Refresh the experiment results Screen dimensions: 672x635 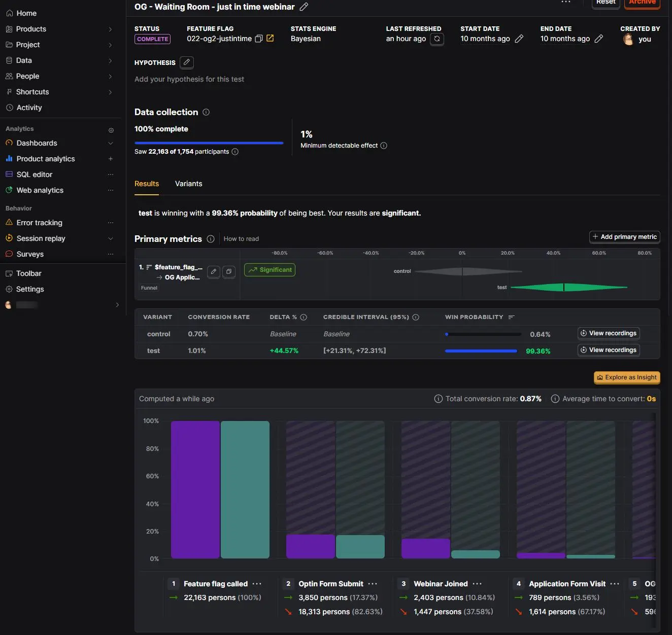(x=437, y=39)
